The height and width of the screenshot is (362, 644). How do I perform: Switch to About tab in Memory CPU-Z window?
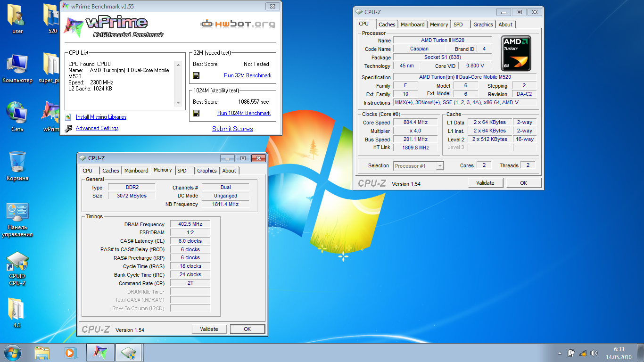229,171
